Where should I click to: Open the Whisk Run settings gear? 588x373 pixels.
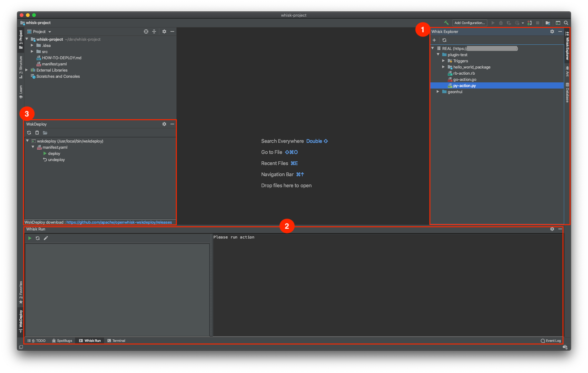[552, 229]
